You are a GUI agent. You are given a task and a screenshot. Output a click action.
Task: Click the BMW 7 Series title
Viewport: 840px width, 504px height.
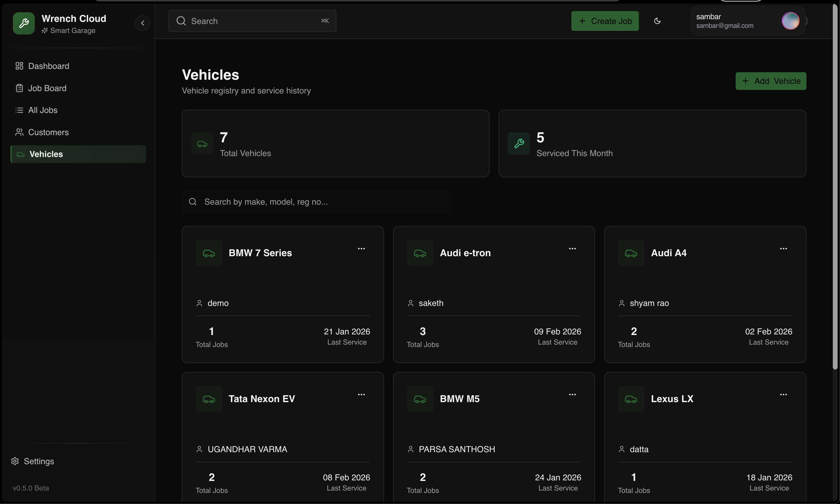tap(260, 253)
